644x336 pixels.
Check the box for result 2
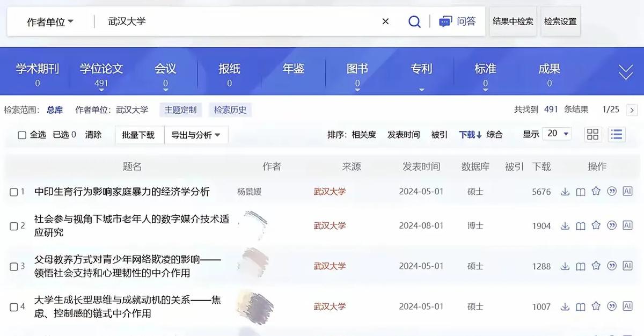point(14,226)
